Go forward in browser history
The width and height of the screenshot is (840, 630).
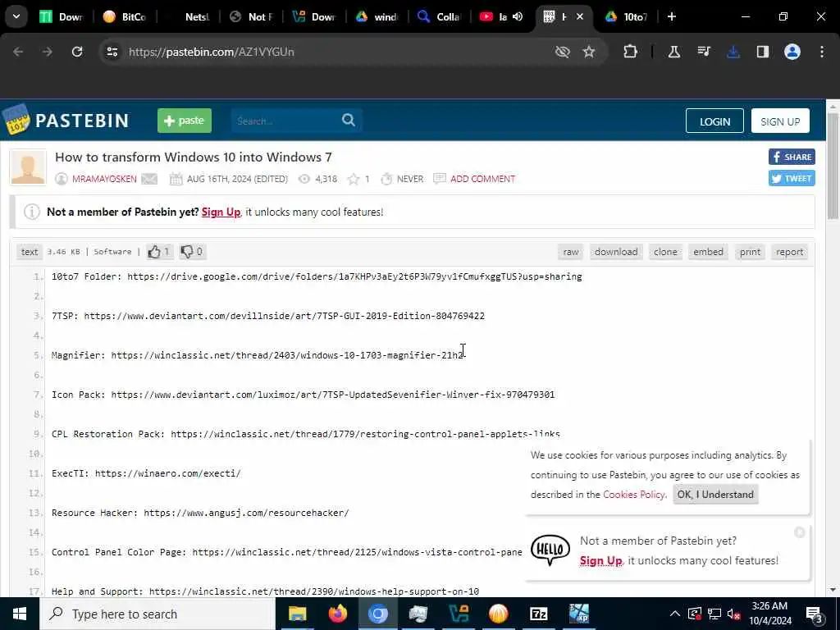[48, 52]
